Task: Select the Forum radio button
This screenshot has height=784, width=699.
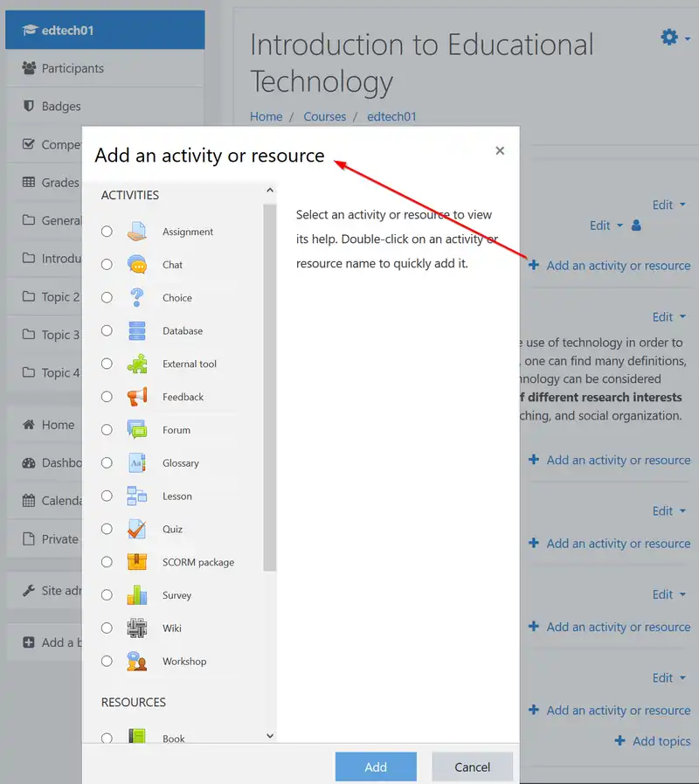Action: point(107,430)
